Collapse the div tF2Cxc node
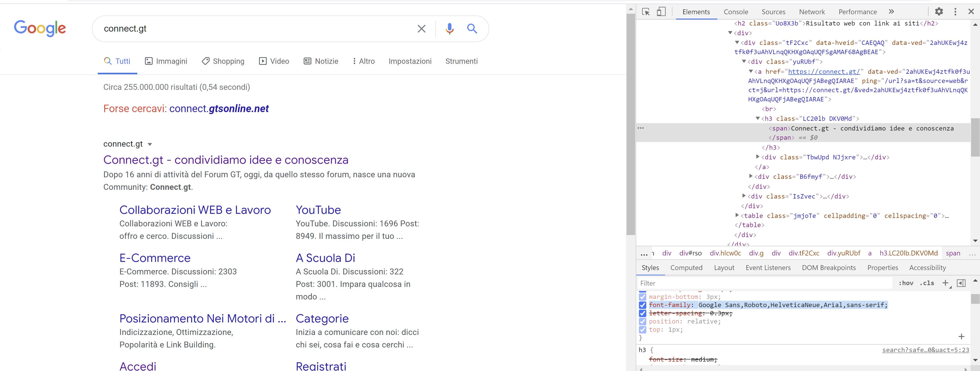This screenshot has height=371, width=980. point(737,42)
